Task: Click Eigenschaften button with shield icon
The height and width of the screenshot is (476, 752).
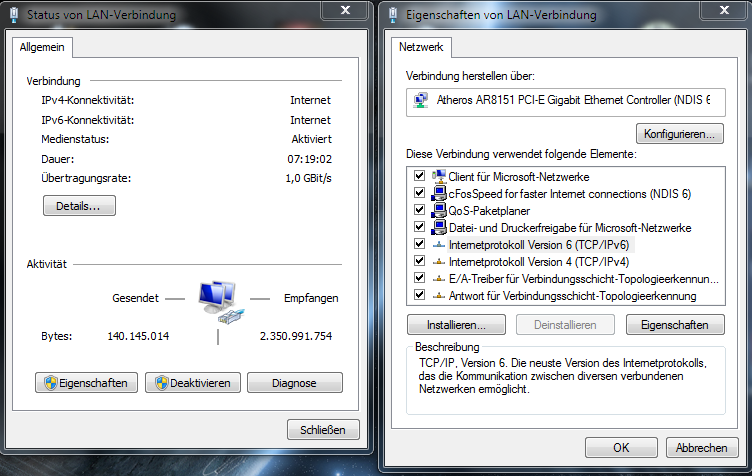Action: click(86, 383)
